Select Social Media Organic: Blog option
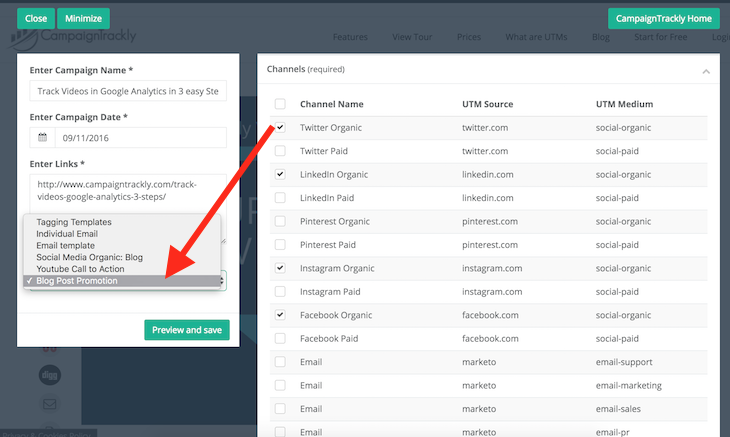Screen dimensions: 730x437 (122, 257)
